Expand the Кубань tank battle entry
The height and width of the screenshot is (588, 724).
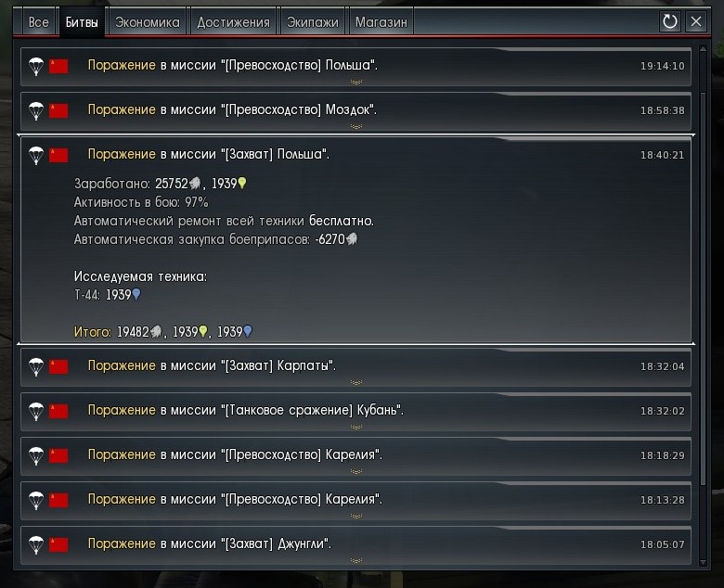coord(356,412)
